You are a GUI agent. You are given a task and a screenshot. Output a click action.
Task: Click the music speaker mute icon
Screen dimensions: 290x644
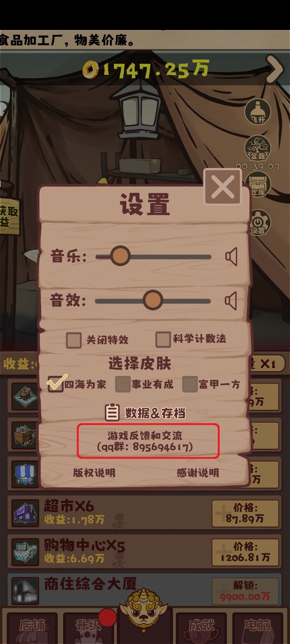click(x=231, y=257)
